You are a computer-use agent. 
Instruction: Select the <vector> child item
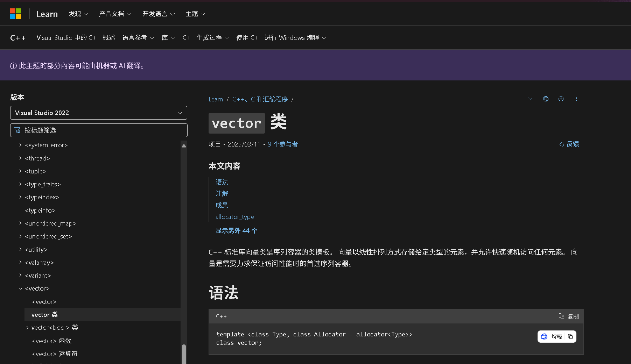click(x=44, y=302)
